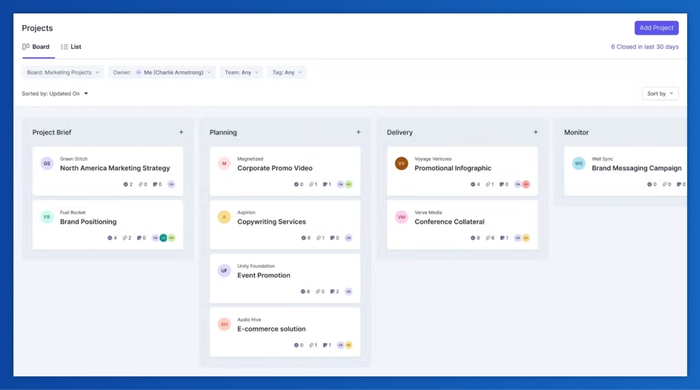Click the Add Project button
This screenshot has width=700, height=390.
656,28
